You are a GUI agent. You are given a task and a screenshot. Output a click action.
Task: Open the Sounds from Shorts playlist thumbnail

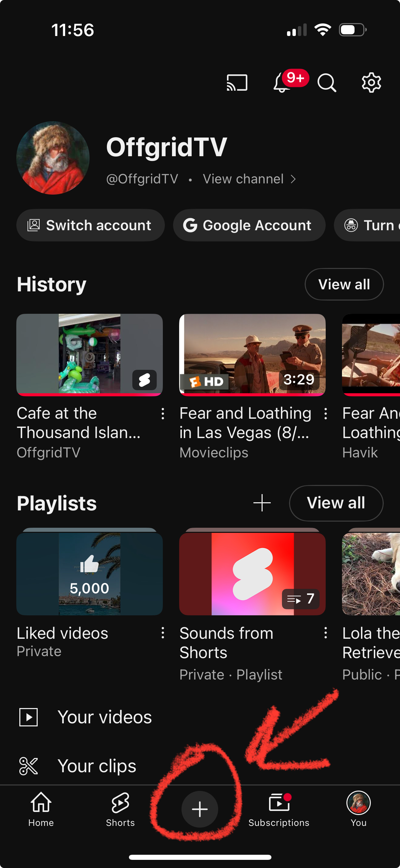[x=252, y=574]
